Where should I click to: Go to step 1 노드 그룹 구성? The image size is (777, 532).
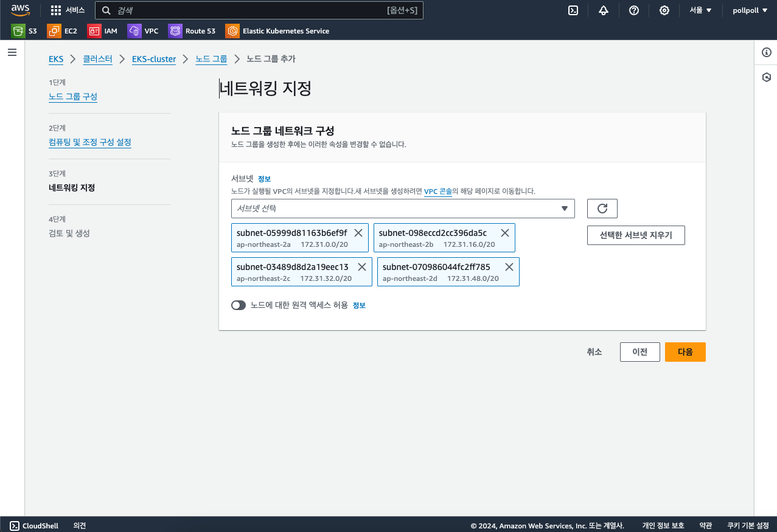[73, 97]
